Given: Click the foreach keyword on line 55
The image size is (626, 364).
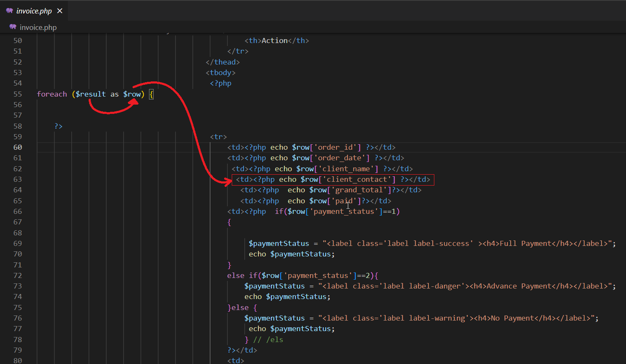Looking at the screenshot, I should click(52, 94).
